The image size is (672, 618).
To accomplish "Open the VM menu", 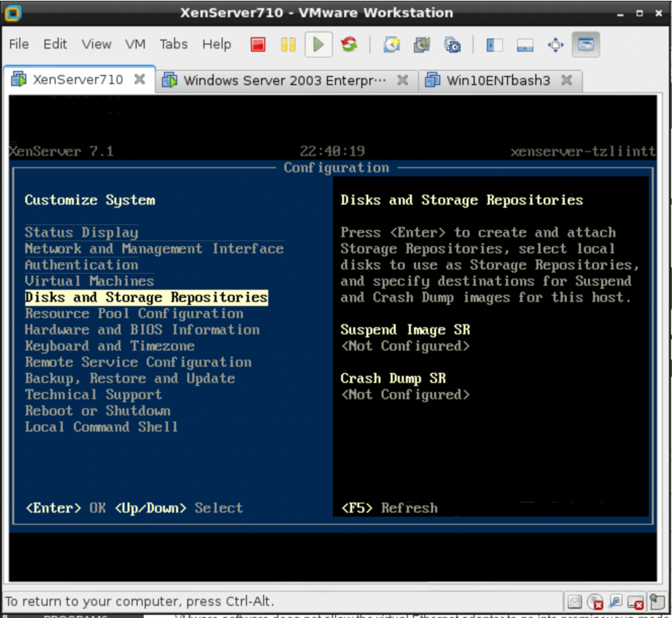I will [x=135, y=44].
